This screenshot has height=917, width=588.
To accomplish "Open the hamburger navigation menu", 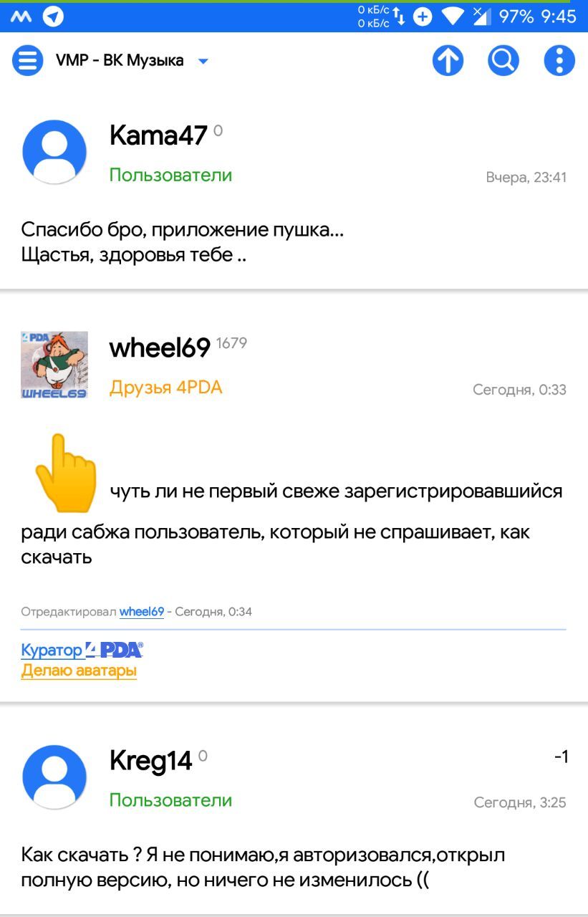I will point(28,61).
